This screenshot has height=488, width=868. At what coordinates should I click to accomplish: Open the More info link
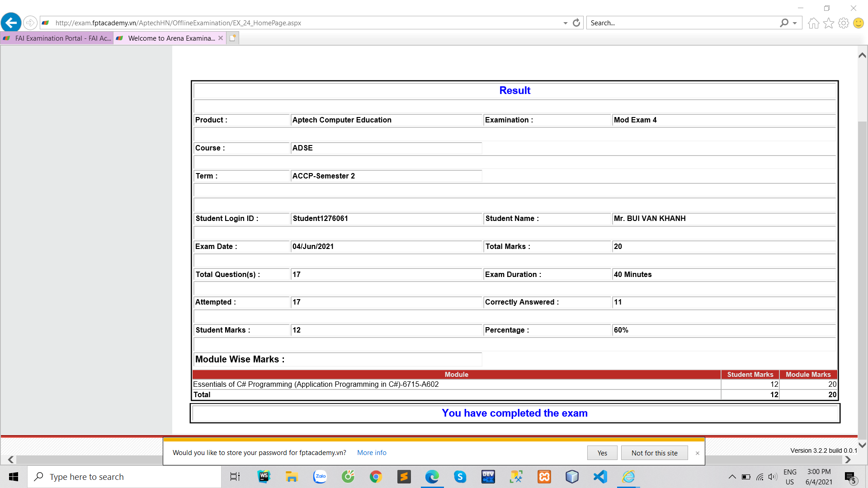pyautogui.click(x=372, y=453)
